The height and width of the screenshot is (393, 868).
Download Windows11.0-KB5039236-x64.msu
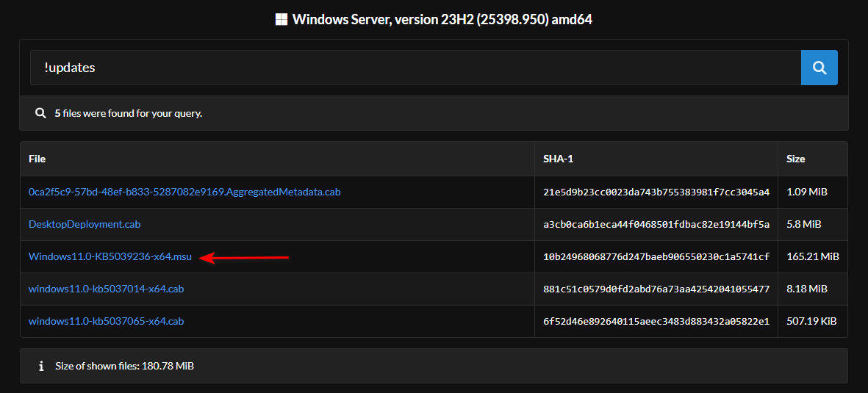click(110, 257)
